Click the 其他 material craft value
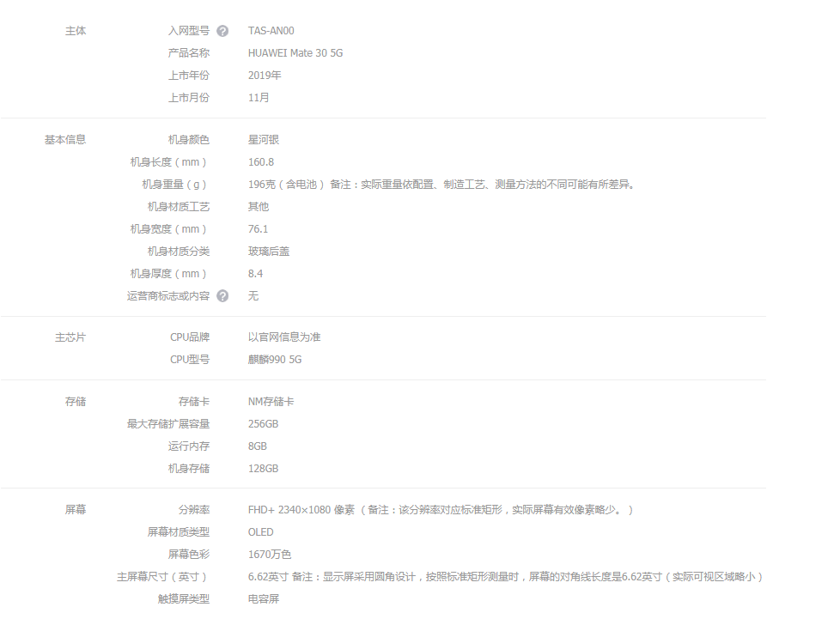The image size is (840, 619). pos(259,207)
